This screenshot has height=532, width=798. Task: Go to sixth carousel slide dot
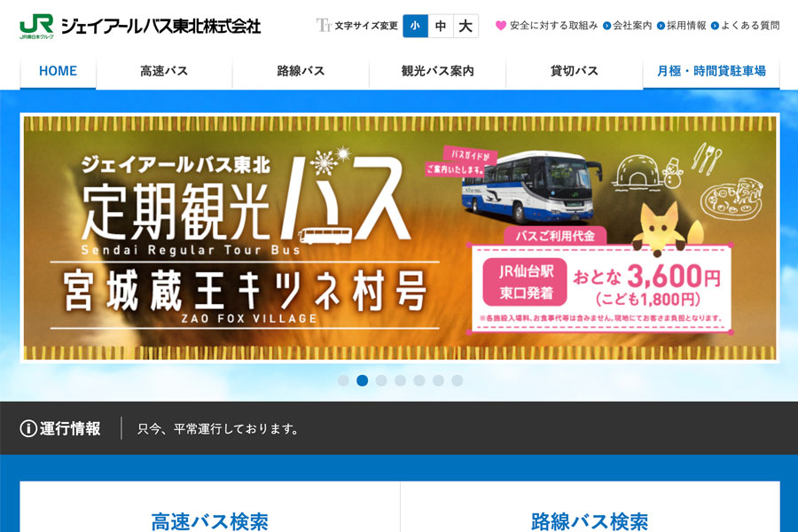438,380
